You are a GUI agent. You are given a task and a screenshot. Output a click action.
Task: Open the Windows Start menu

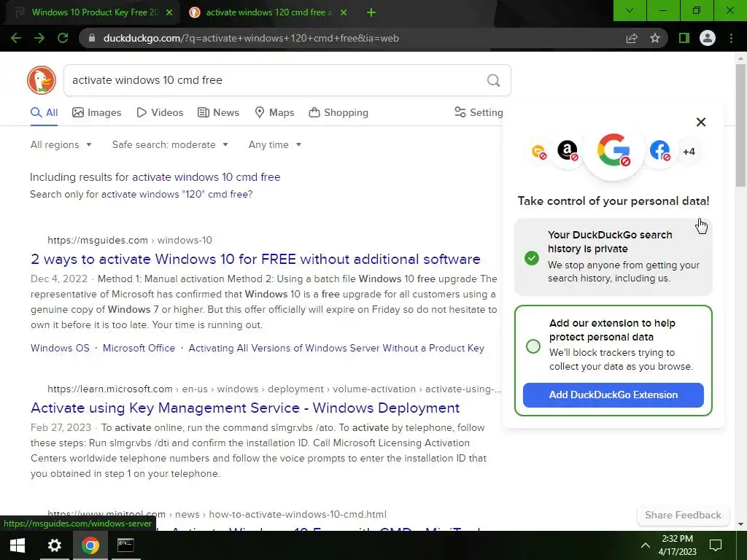[18, 545]
